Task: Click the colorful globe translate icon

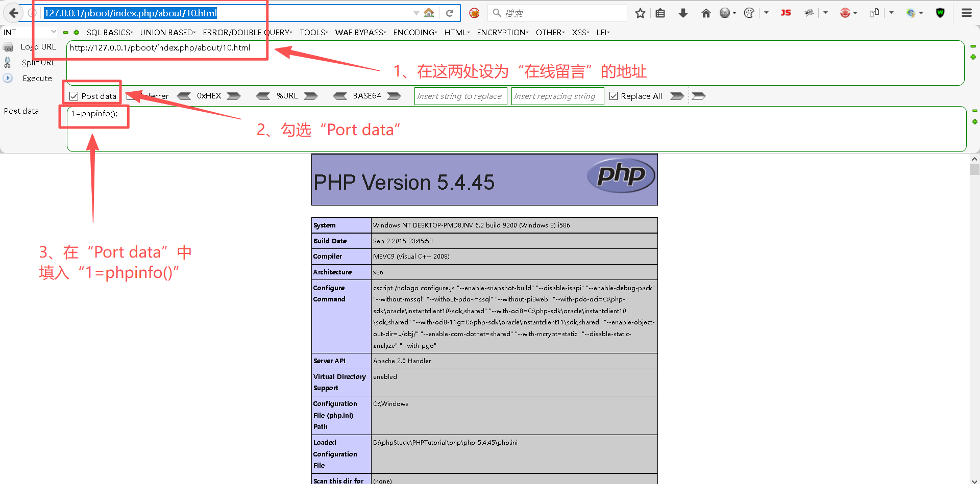Action: 911,13
